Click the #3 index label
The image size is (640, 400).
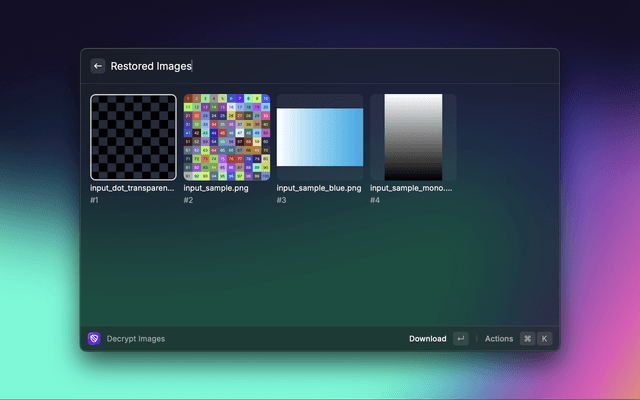click(x=282, y=200)
